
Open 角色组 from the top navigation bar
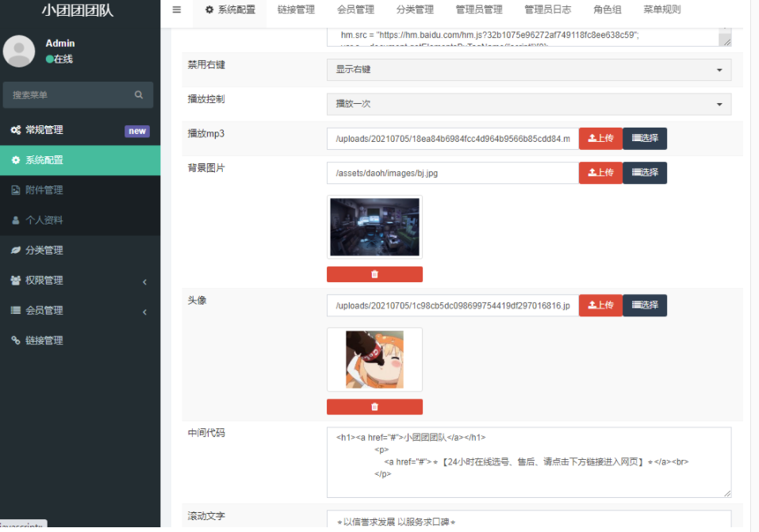[608, 10]
